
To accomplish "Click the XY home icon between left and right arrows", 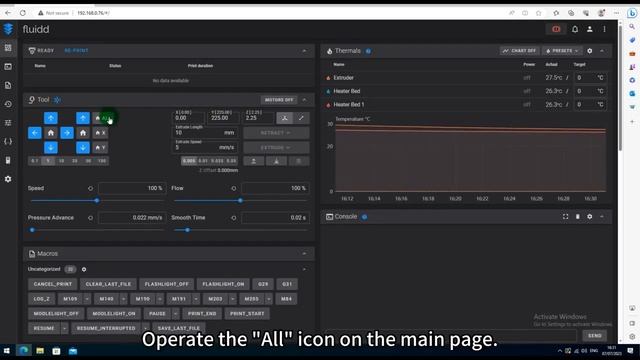I will pyautogui.click(x=51, y=133).
